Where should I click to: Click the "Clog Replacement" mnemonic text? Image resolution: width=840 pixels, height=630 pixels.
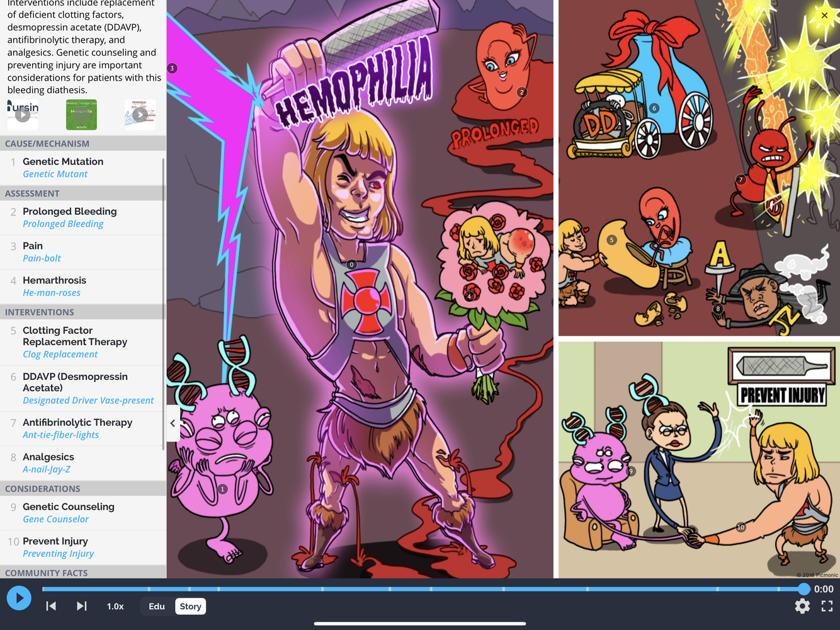60,355
